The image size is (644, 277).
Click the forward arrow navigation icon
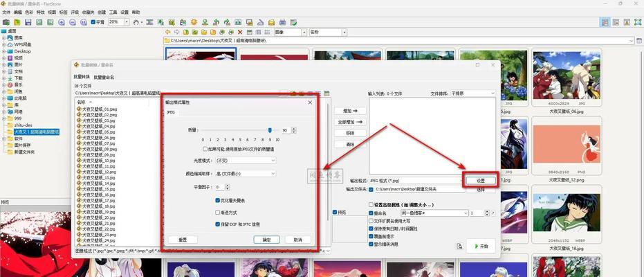[x=176, y=32]
